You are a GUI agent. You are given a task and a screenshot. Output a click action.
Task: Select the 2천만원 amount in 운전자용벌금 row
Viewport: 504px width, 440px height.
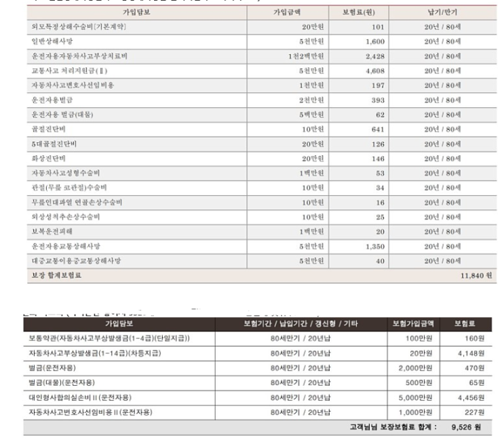[x=311, y=100]
